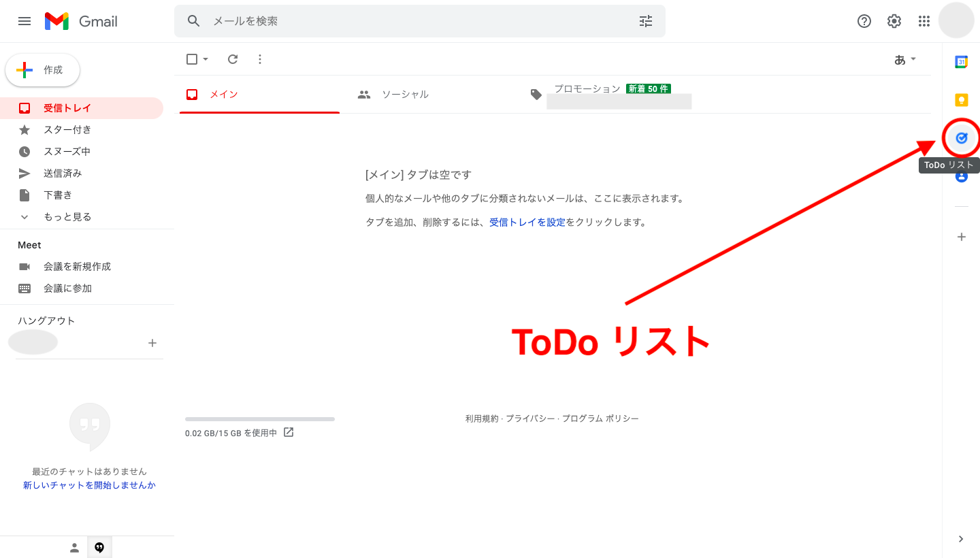Image resolution: width=980 pixels, height=558 pixels.
Task: Click 新着 50 件 badge
Action: (649, 89)
